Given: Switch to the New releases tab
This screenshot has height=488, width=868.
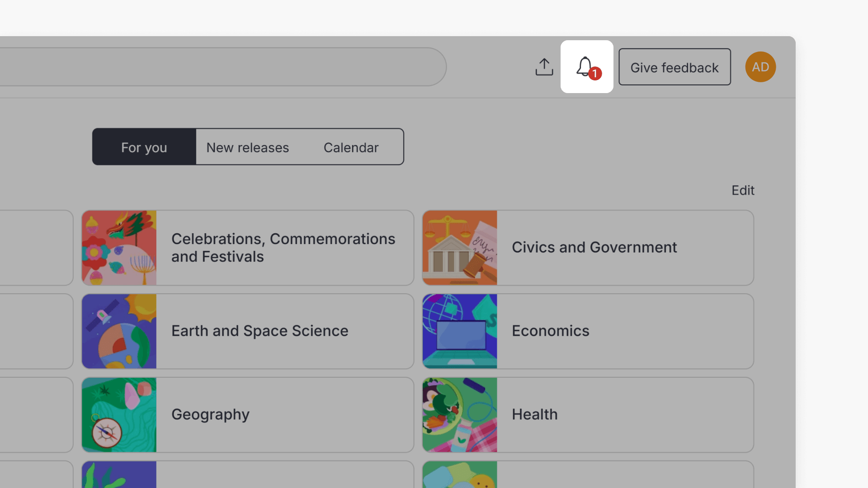Looking at the screenshot, I should point(247,147).
